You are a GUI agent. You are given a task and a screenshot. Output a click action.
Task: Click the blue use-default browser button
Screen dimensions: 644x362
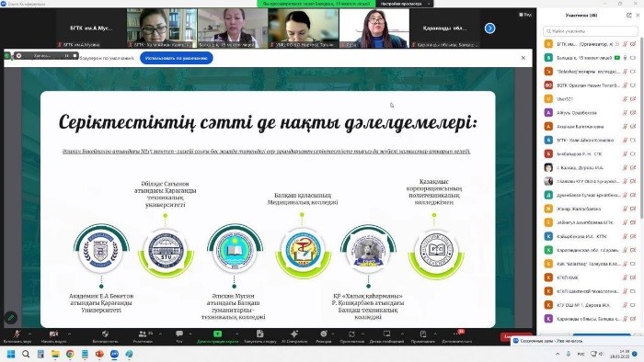tap(177, 58)
